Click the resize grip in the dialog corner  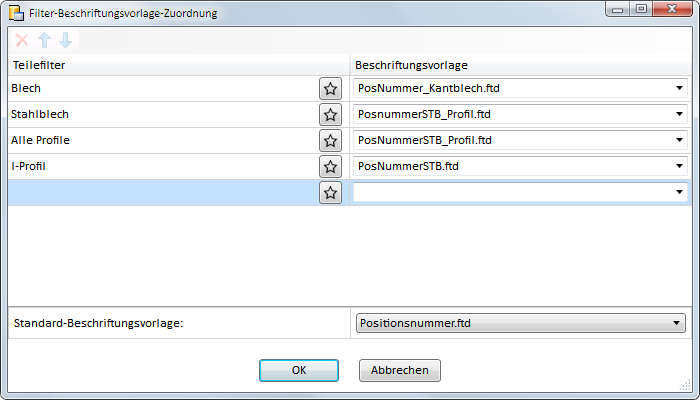coord(687,386)
